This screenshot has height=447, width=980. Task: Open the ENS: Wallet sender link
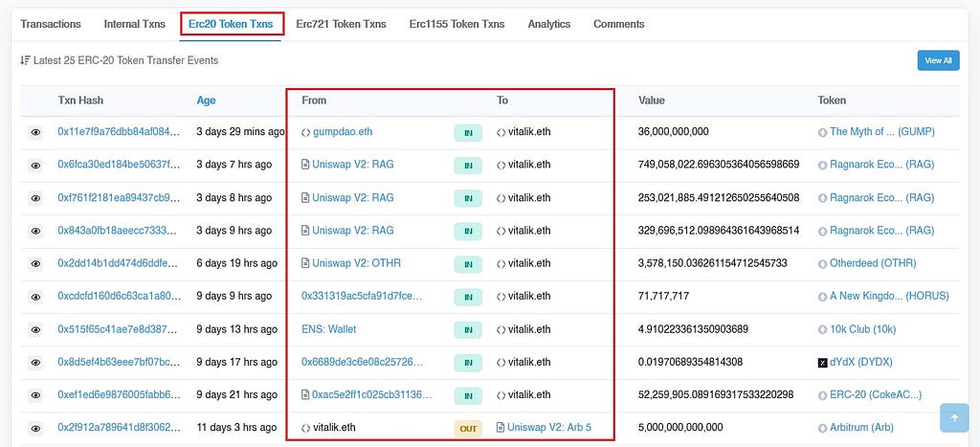click(329, 329)
